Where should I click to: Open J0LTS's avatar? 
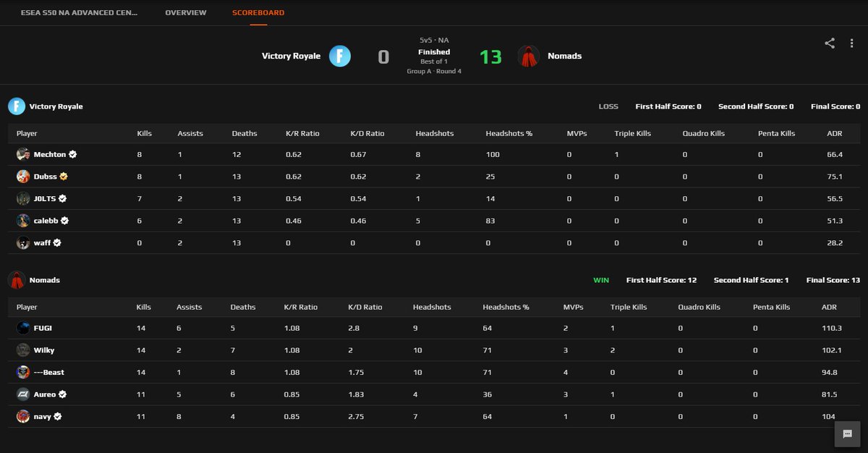coord(23,198)
